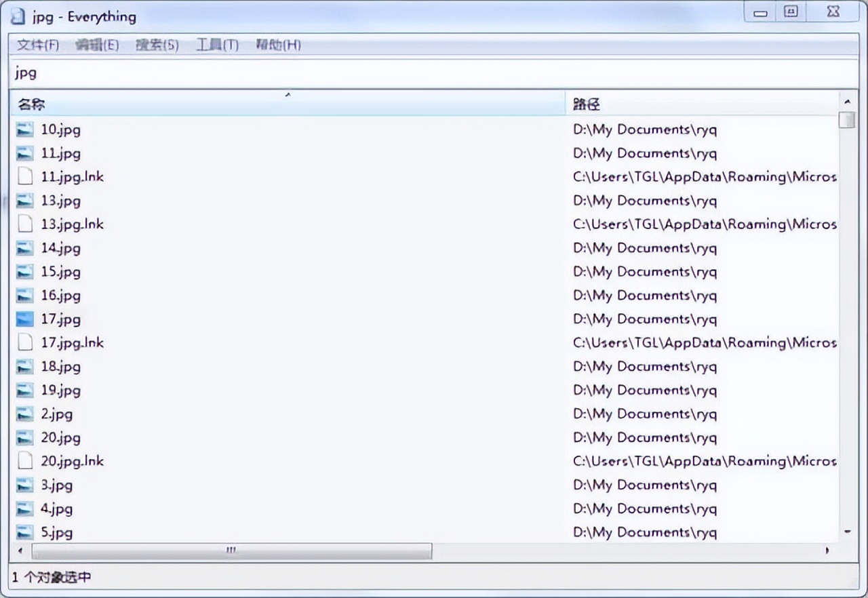Select the file name 18.jpg
The width and height of the screenshot is (868, 598).
(60, 367)
